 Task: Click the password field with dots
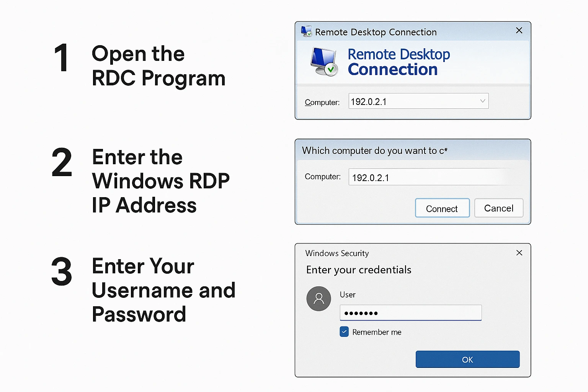[410, 313]
